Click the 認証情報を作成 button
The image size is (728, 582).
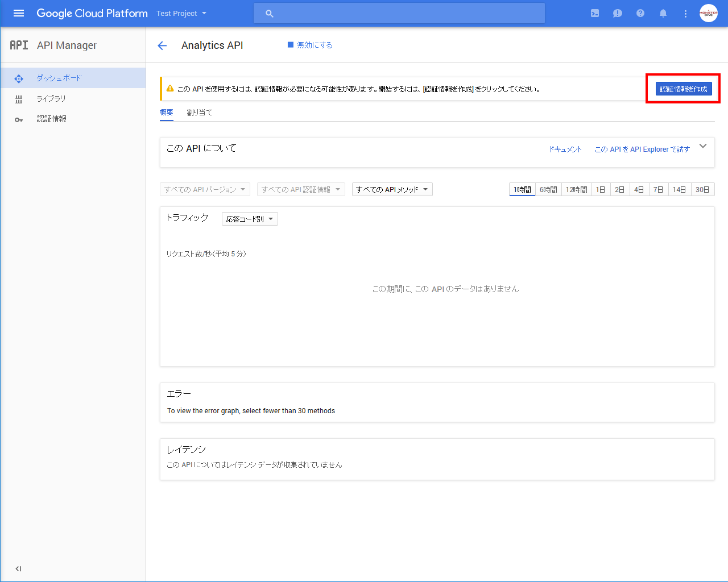[684, 89]
